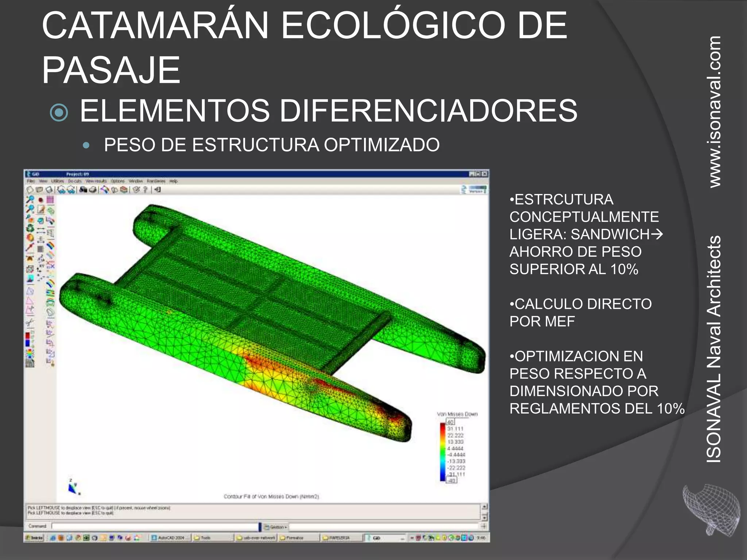Click the 'Von Misses Down' legend title
Screen dimensions: 747x560
pyautogui.click(x=457, y=414)
